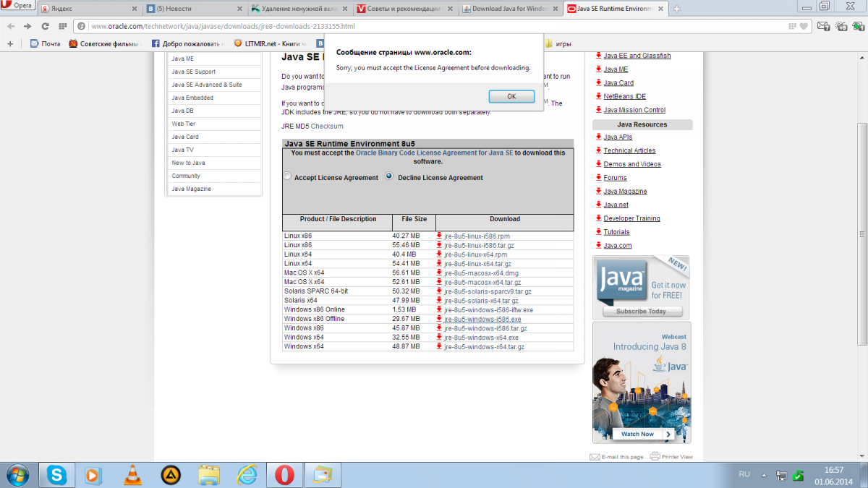Add a bookmark with the plus icon
Screen dimensions: 868x488
(10, 43)
